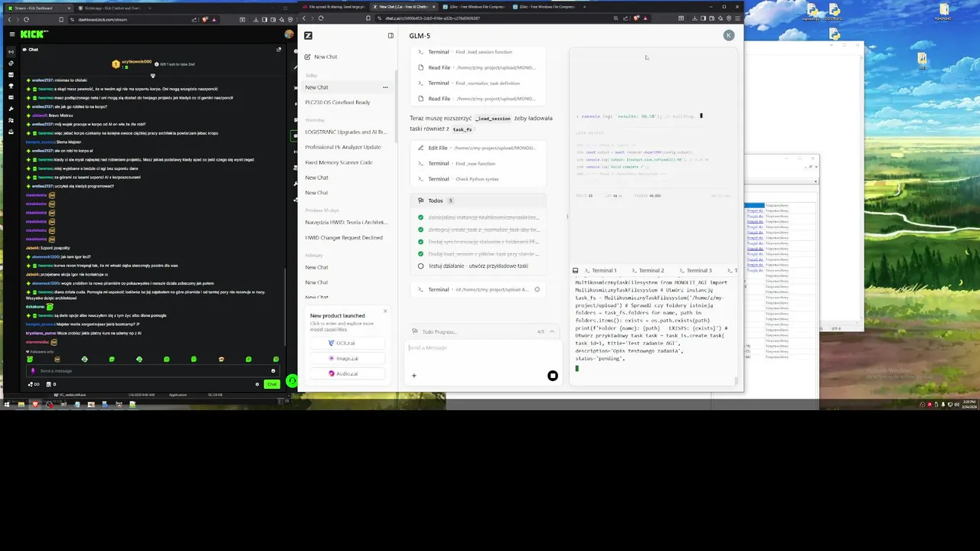Expand the Todo Progress chevron
The width and height of the screenshot is (980, 551).
pos(551,331)
